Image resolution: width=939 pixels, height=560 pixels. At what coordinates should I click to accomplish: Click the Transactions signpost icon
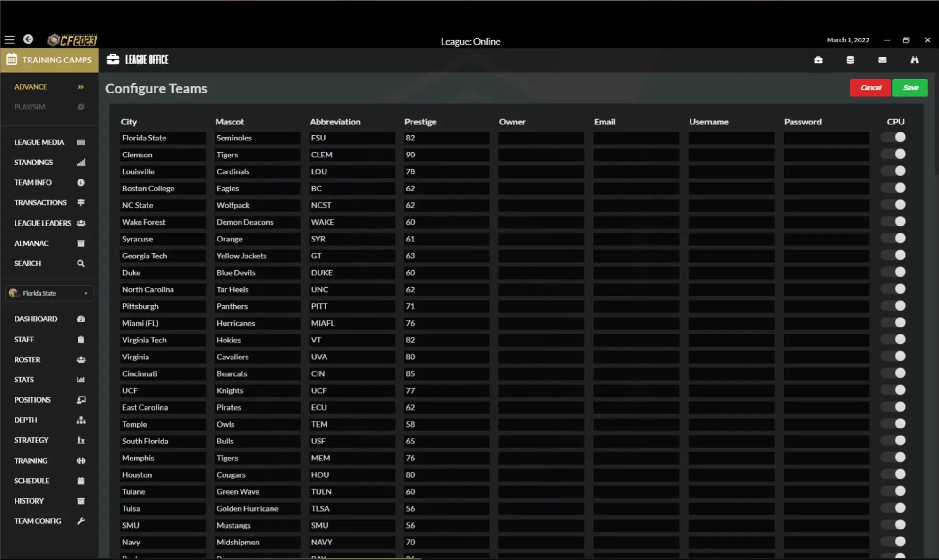tap(81, 202)
